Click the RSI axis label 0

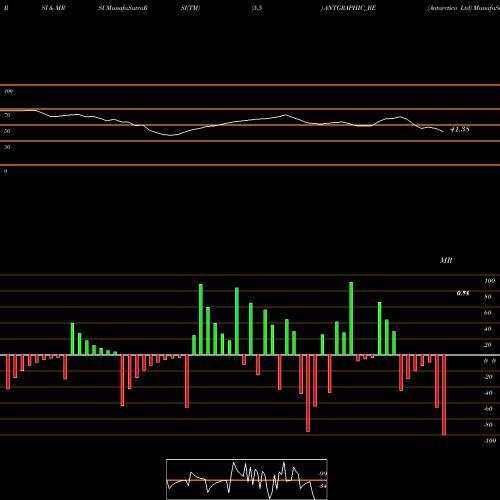(5, 171)
